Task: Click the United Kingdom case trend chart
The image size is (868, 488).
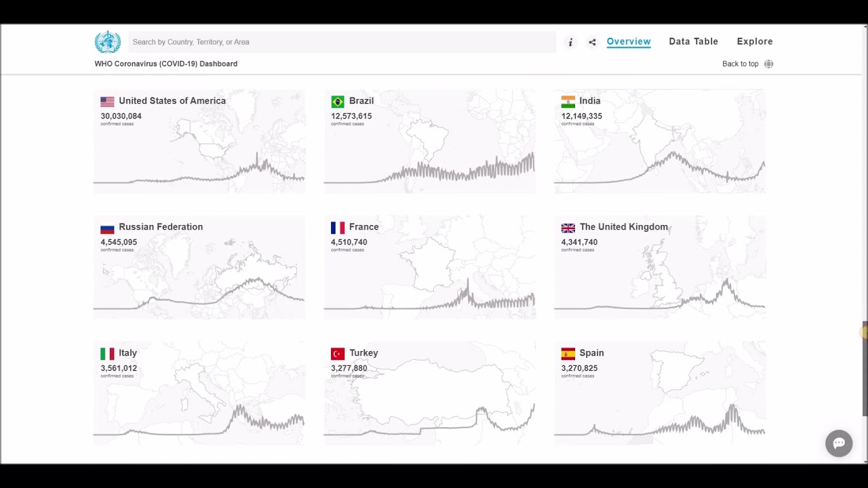Action: coord(660,294)
